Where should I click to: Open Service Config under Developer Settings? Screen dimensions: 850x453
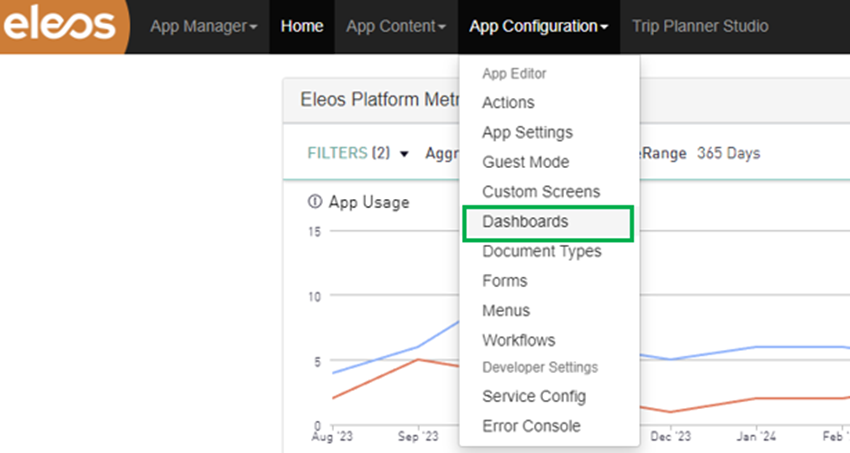(534, 397)
